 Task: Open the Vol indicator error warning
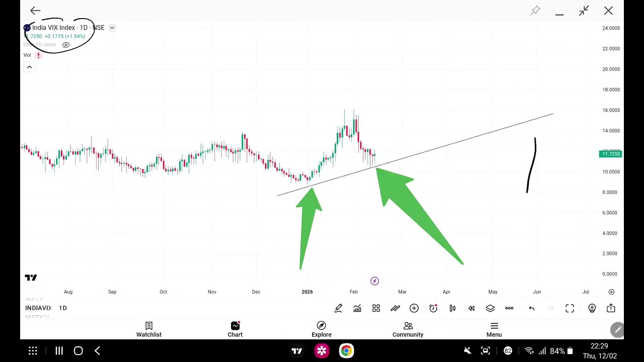[x=38, y=55]
